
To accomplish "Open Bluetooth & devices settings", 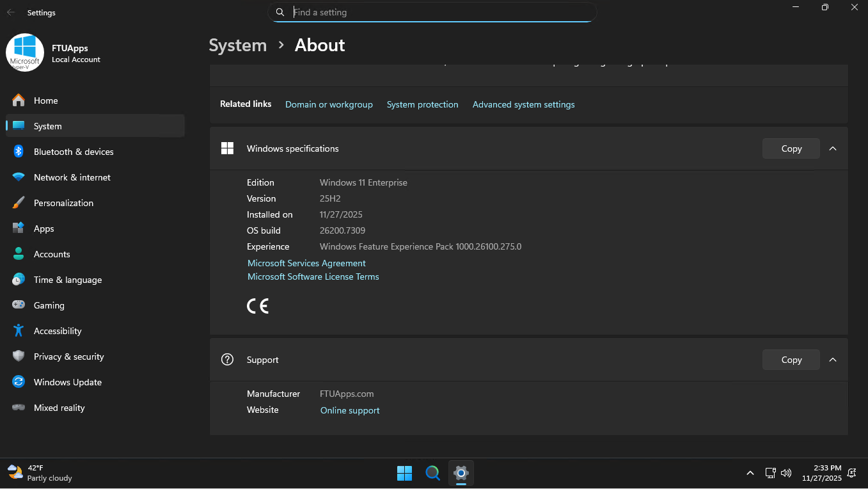I will pos(73,152).
